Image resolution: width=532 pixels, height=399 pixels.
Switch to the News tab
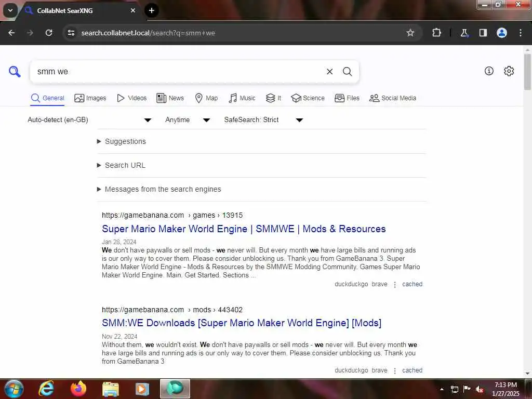click(170, 98)
